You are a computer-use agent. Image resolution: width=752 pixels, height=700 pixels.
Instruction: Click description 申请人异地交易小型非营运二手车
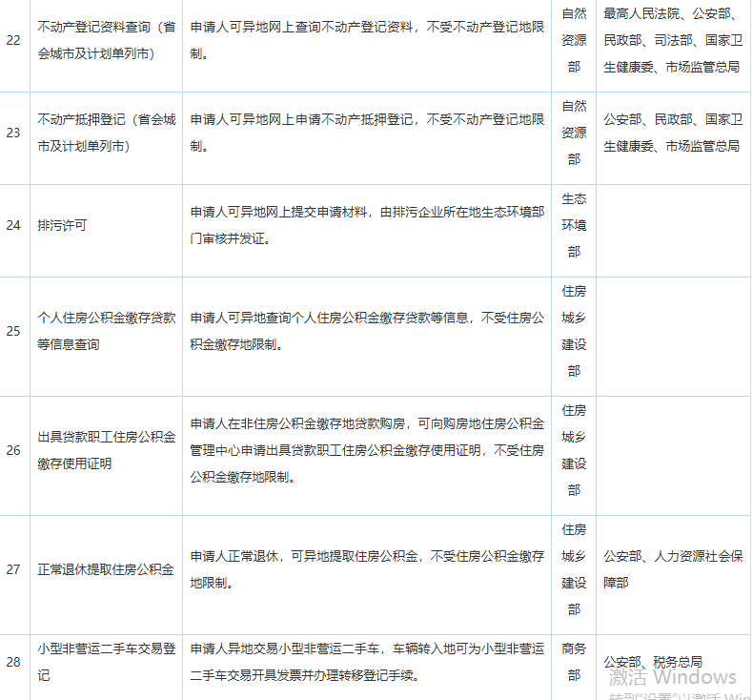coord(367,662)
